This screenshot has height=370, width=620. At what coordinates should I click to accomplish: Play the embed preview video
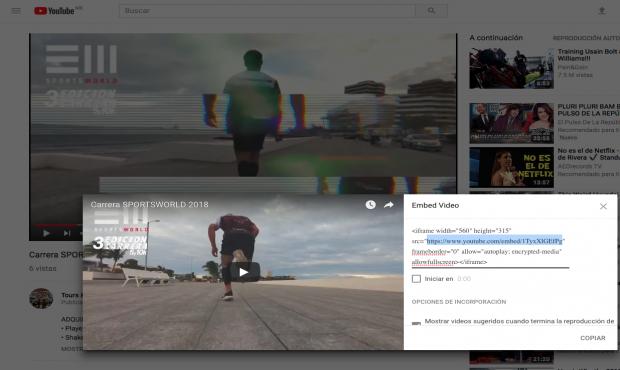tap(244, 272)
